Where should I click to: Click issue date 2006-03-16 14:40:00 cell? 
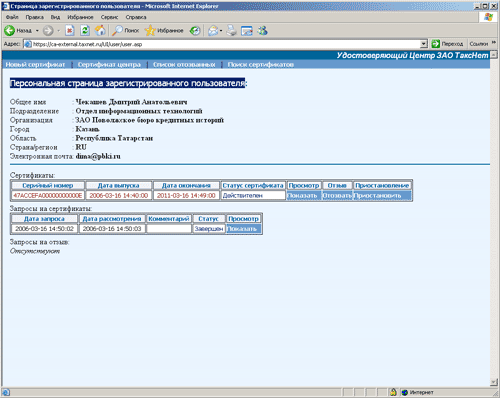coord(119,196)
